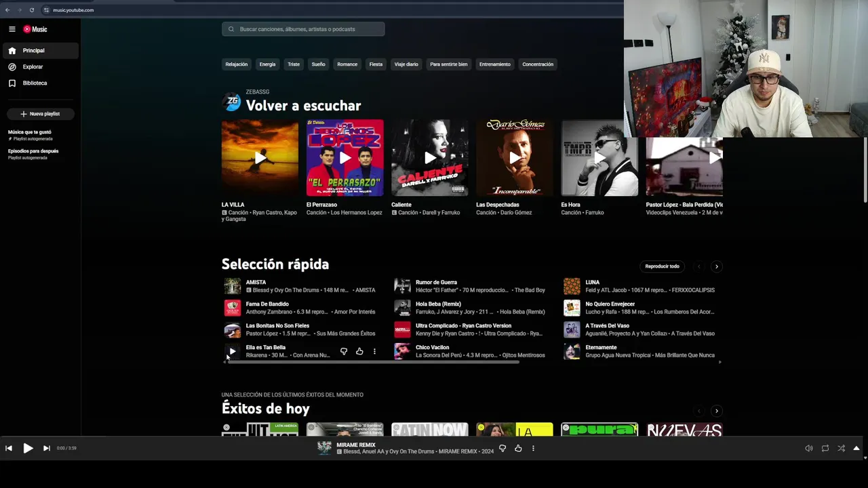Open MIRAME REMIX more options menu
This screenshot has width=868, height=488.
pyautogui.click(x=533, y=448)
